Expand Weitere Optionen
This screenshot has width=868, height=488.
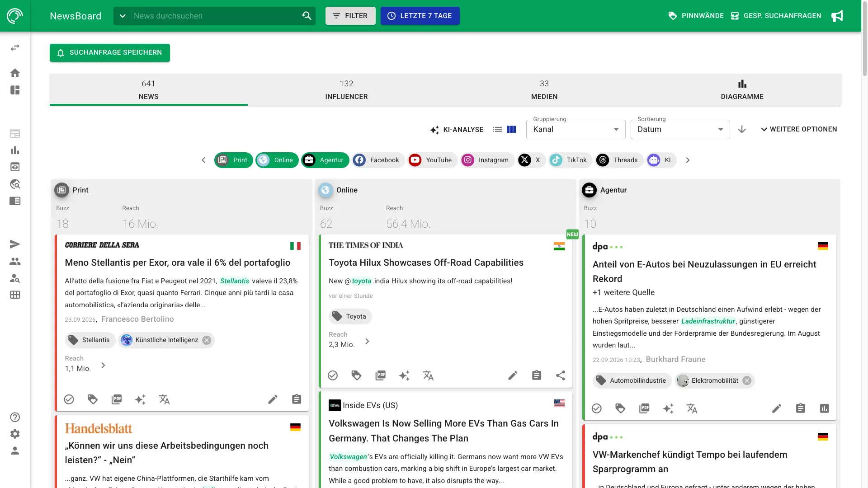(799, 129)
